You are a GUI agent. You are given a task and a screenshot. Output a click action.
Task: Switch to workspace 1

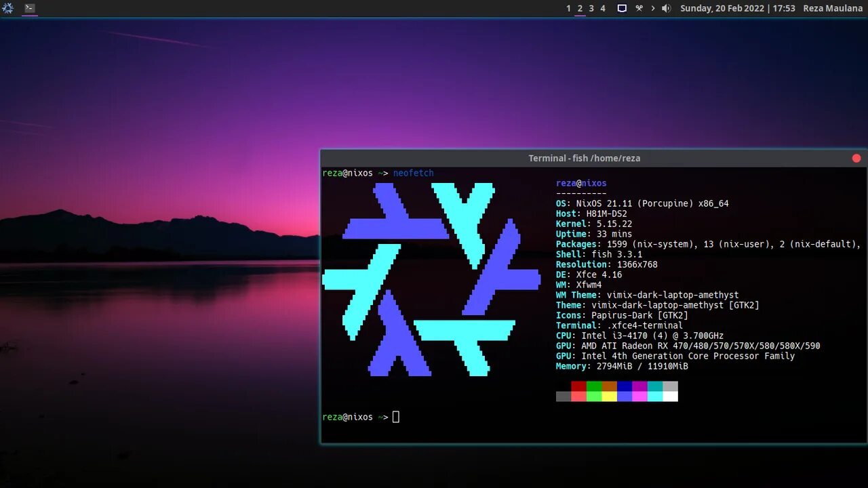(x=568, y=8)
